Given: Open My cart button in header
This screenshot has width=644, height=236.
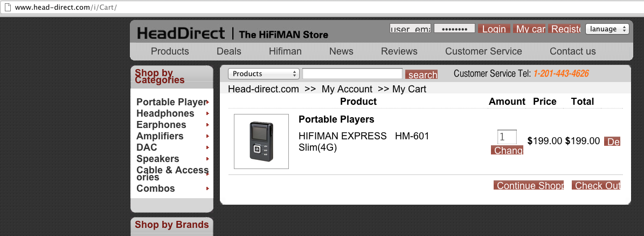Looking at the screenshot, I should pos(529,29).
